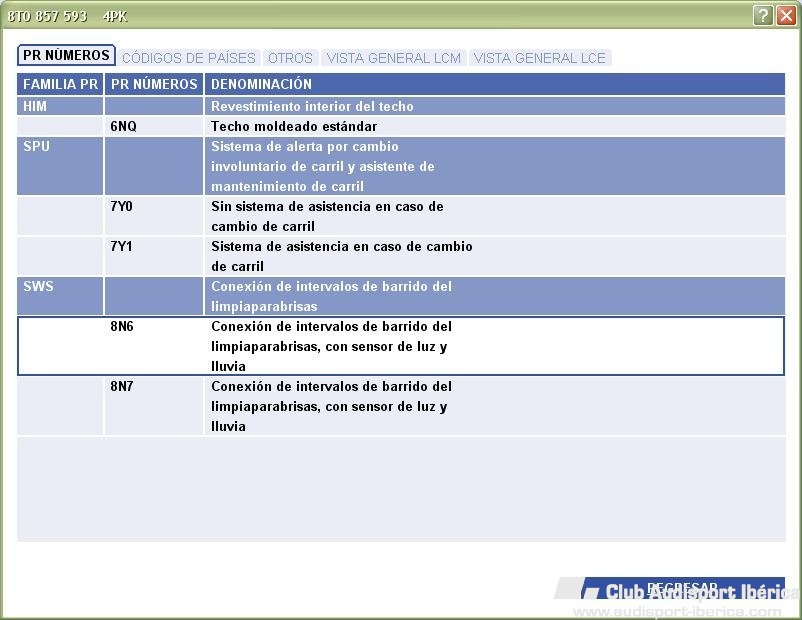Image resolution: width=802 pixels, height=620 pixels.
Task: Click 'Techo moldeado estándar' description
Action: [x=294, y=126]
